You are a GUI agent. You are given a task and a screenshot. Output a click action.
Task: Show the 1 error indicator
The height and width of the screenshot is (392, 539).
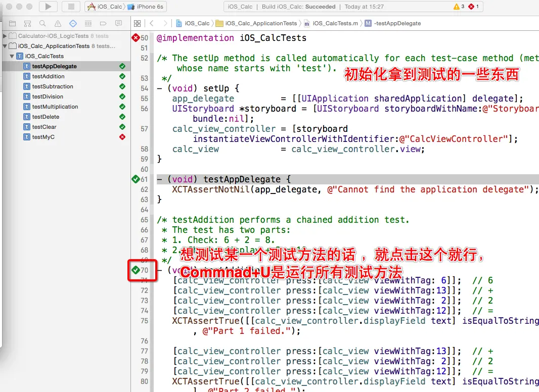[x=474, y=7]
